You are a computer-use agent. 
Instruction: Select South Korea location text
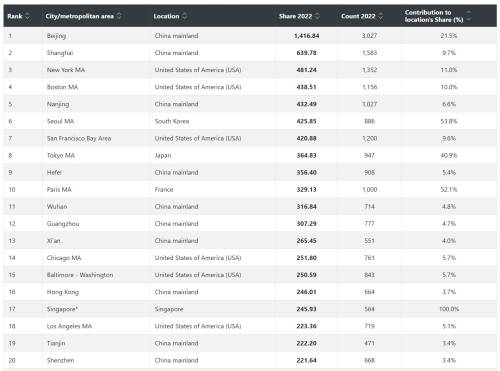click(172, 121)
